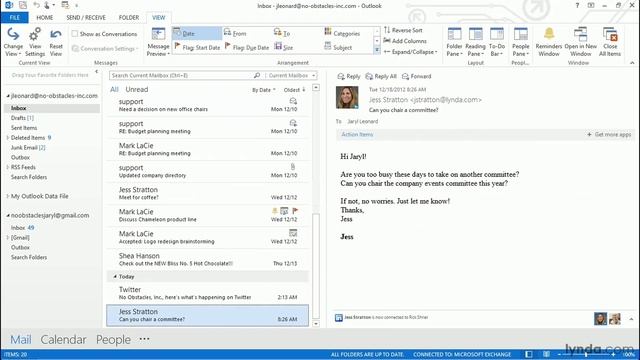Open the Folder Pane menu

pyautogui.click(x=454, y=42)
